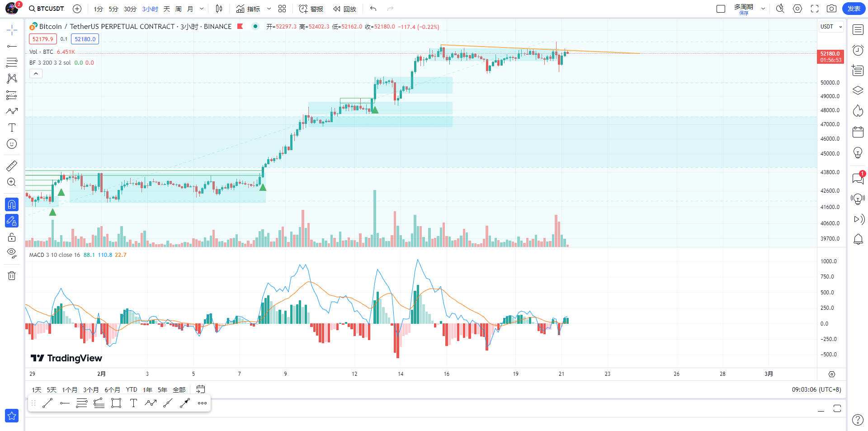The height and width of the screenshot is (431, 868).
Task: Toggle stay in drawing mode
Action: [12, 221]
